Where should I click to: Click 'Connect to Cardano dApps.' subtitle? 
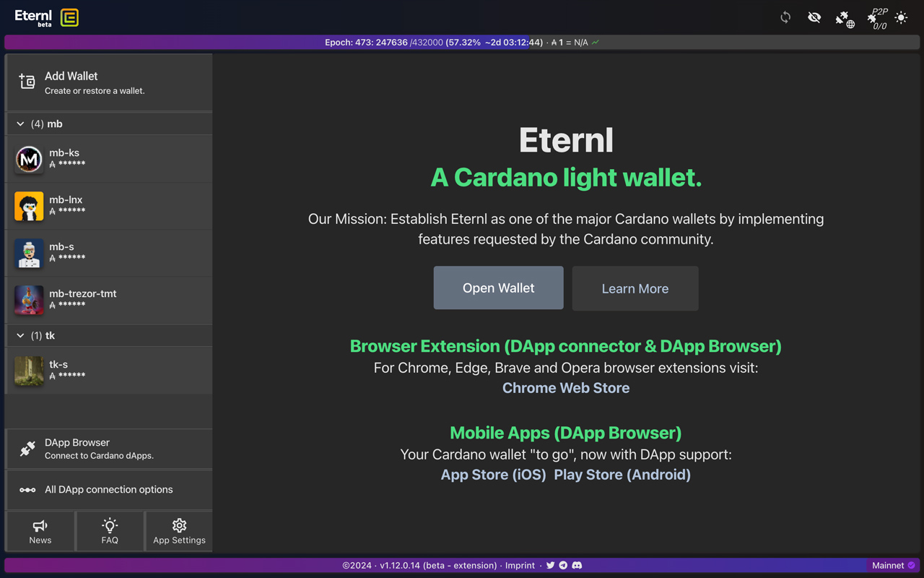click(99, 456)
